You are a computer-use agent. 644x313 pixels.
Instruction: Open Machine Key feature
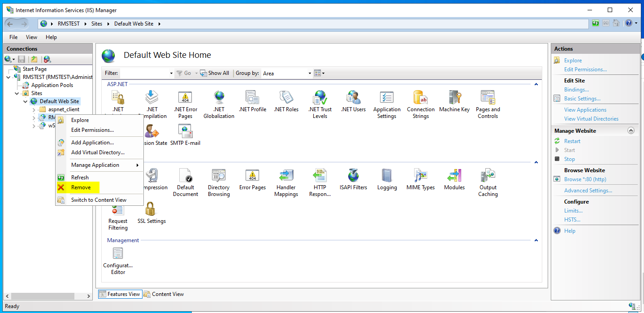(x=454, y=101)
